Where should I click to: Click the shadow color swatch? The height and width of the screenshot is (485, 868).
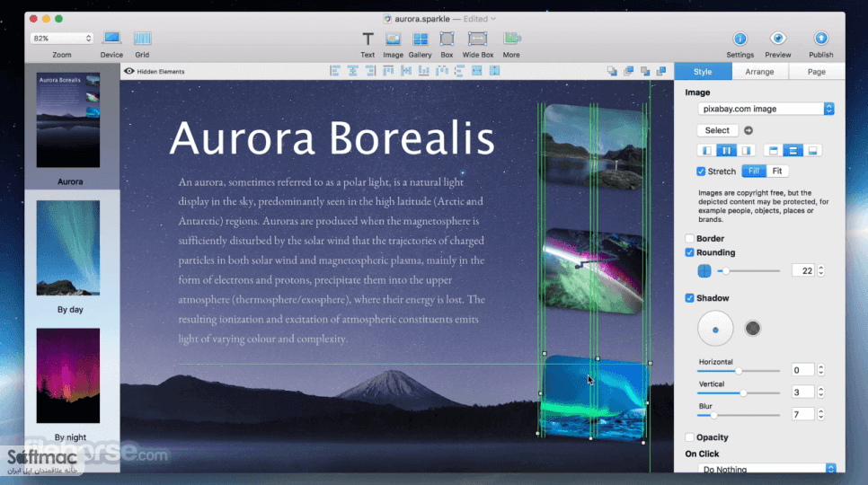pos(752,329)
